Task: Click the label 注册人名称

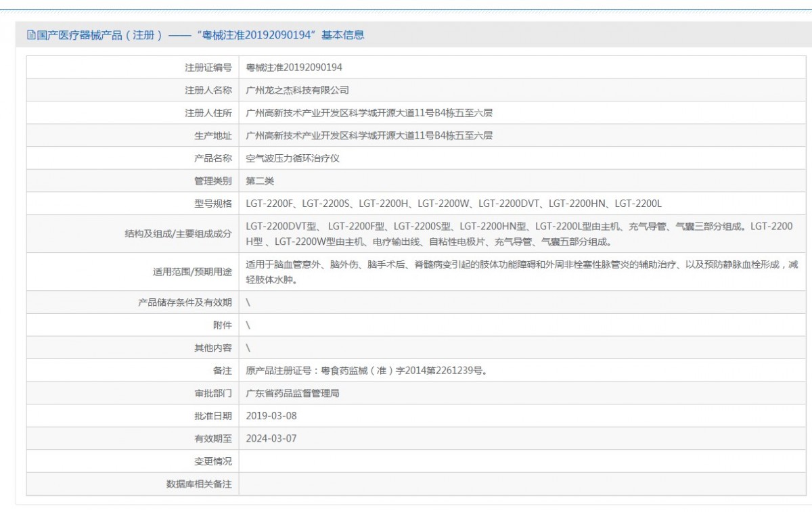Action: point(208,90)
